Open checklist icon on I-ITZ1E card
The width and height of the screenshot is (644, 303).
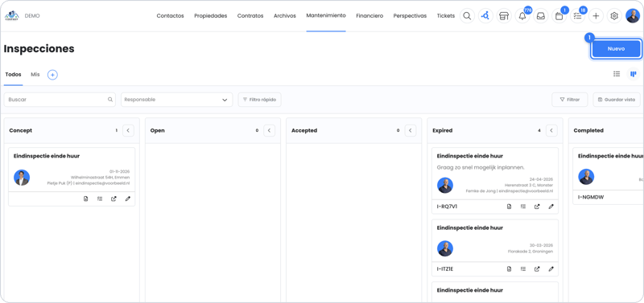point(523,269)
